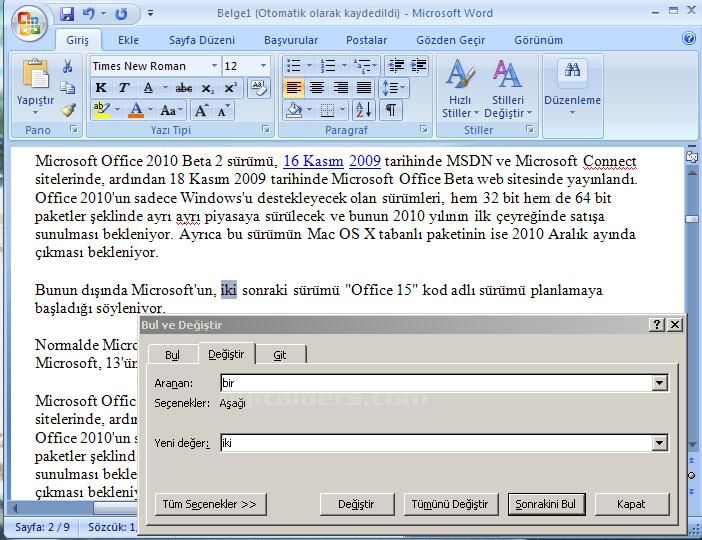
Task: Shrink font size with small A
Action: (x=223, y=110)
